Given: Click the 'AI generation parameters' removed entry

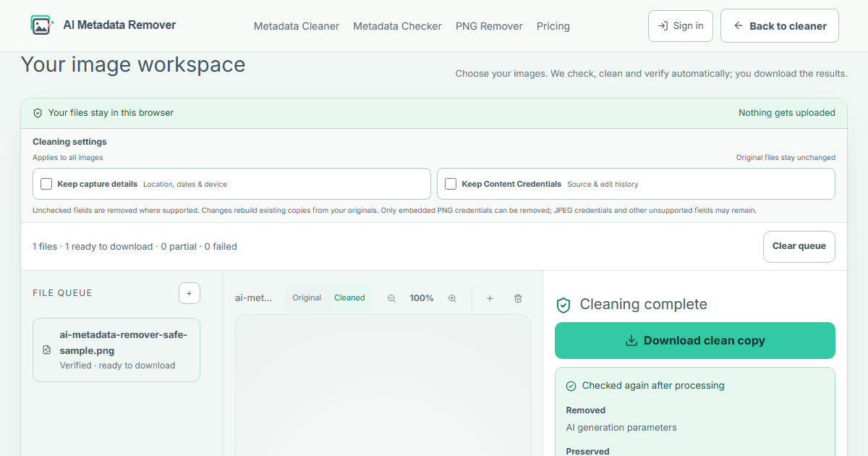Looking at the screenshot, I should 621,428.
